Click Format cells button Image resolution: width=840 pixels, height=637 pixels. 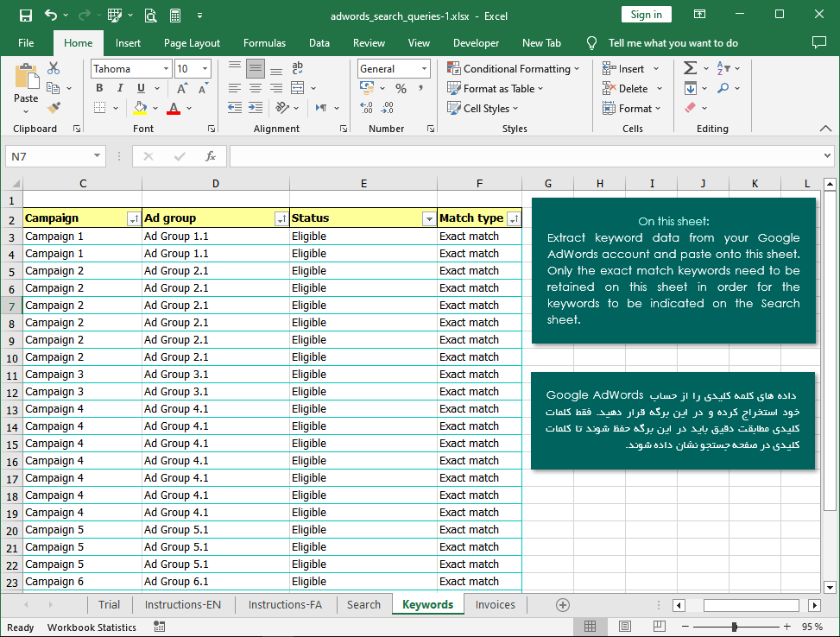pos(632,108)
